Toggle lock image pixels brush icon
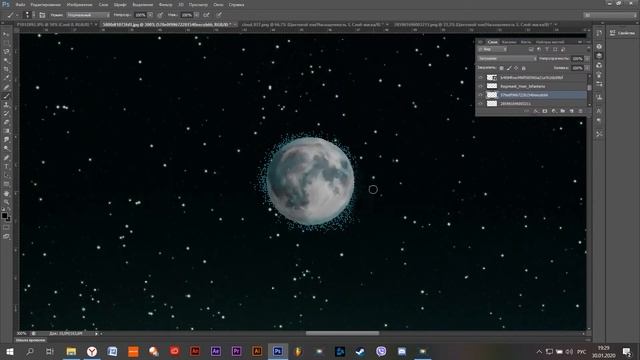The image size is (640, 360). tap(509, 68)
